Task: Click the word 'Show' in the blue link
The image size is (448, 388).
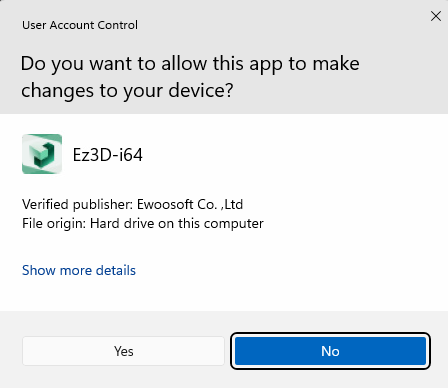Action: click(39, 270)
